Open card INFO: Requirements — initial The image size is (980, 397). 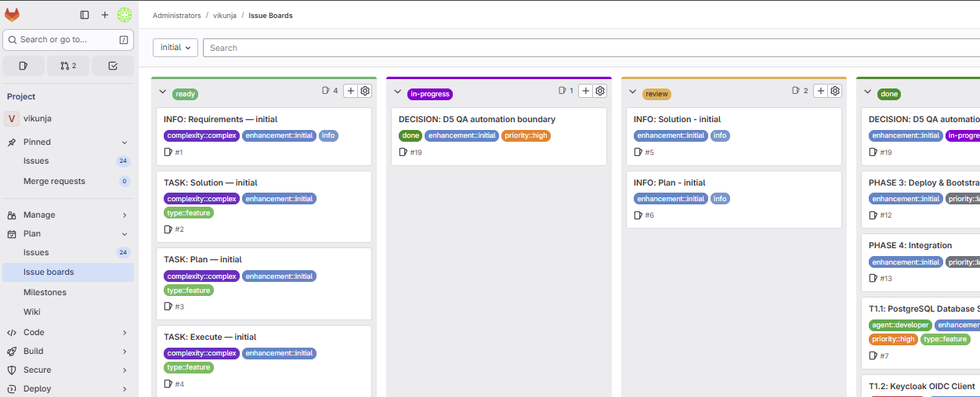click(220, 120)
